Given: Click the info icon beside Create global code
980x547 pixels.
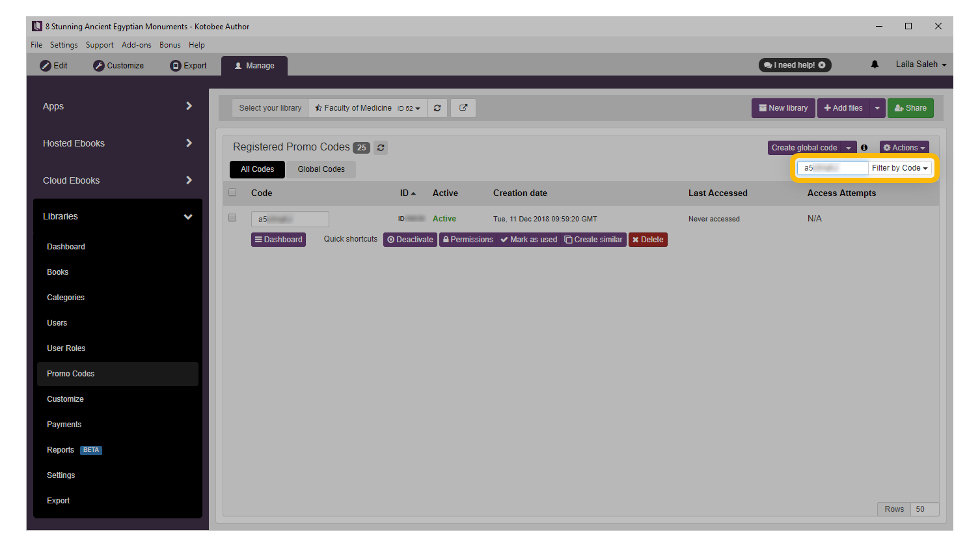Looking at the screenshot, I should (x=864, y=148).
